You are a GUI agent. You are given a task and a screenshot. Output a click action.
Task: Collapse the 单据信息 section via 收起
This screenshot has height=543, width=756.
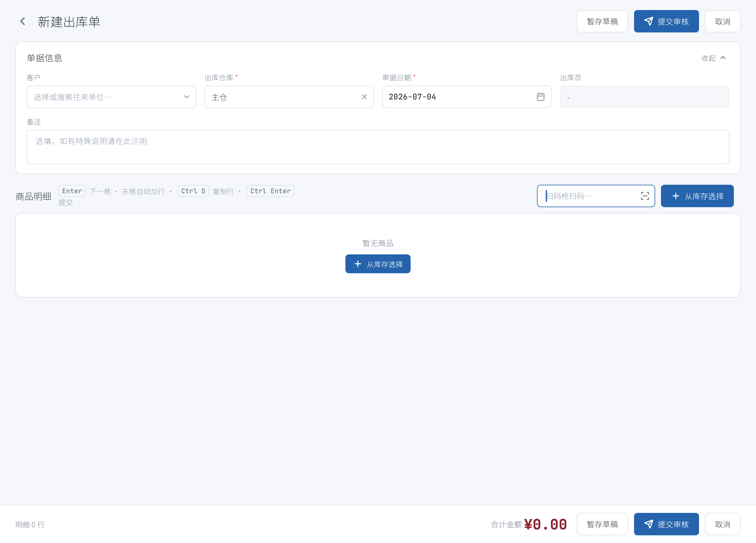point(713,58)
